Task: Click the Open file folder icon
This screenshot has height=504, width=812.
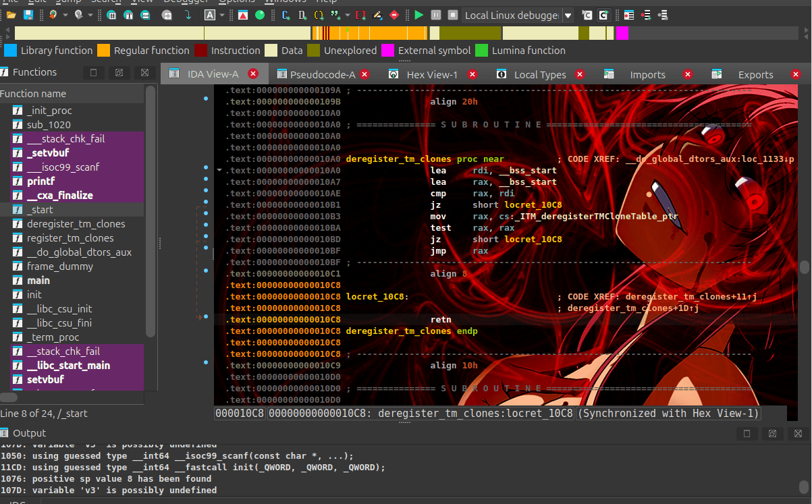Action: tap(11, 15)
